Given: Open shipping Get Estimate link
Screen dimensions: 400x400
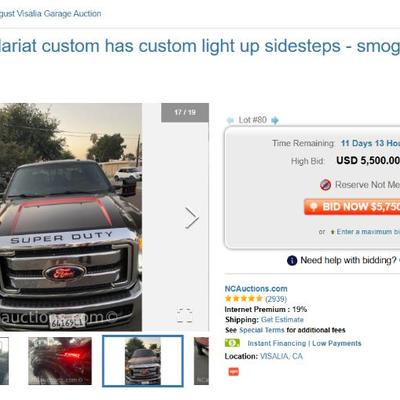Looking at the screenshot, I should pos(282,320).
